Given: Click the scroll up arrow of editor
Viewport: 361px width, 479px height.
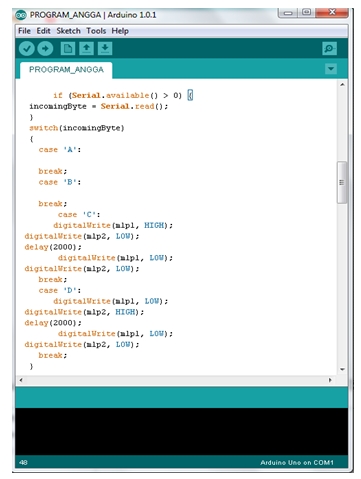Looking at the screenshot, I should pos(342,85).
